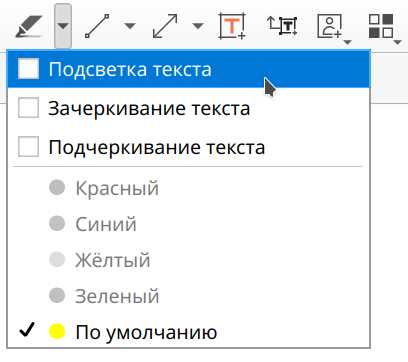Open the grid tool dropdown arrow
Screen dimensions: 408x362
point(398,42)
